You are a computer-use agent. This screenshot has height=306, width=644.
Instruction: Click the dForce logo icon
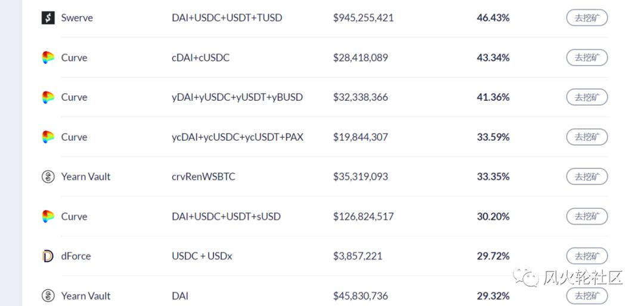pos(48,256)
